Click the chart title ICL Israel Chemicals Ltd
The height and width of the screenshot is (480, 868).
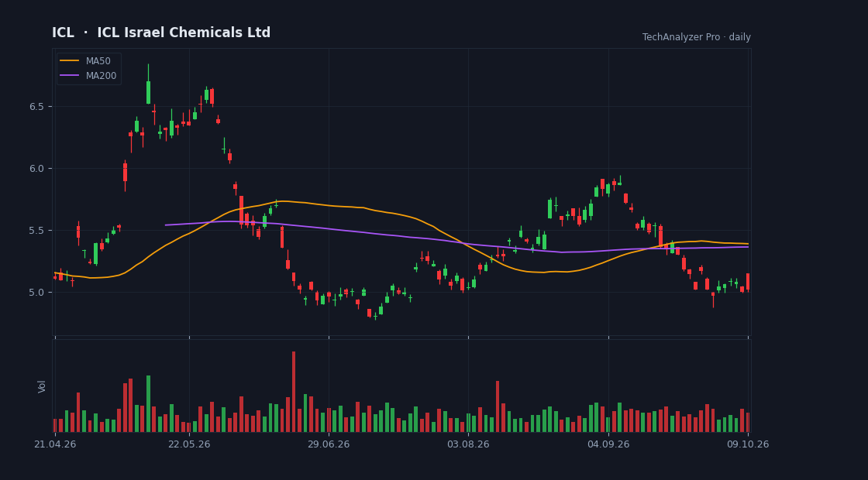pos(161,33)
